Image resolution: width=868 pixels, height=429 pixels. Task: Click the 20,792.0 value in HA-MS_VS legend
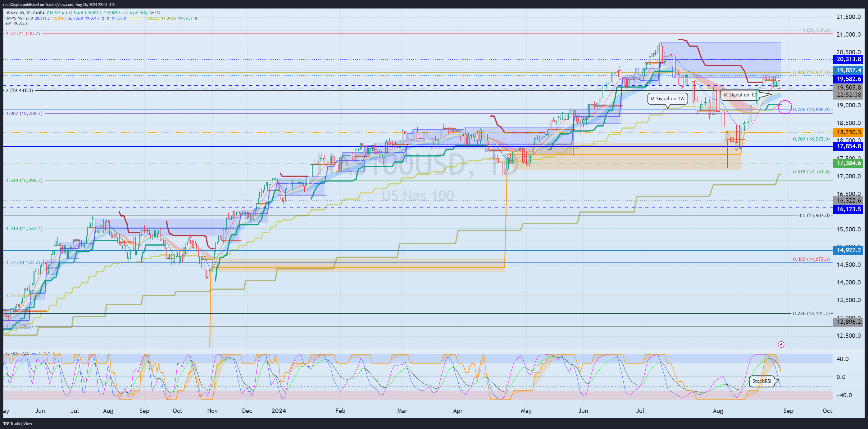click(x=76, y=18)
